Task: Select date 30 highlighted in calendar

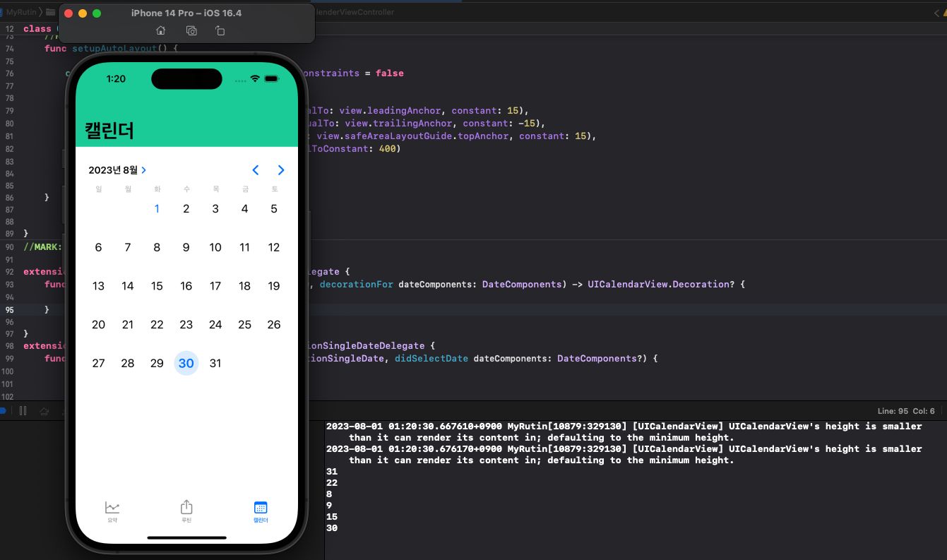Action: pyautogui.click(x=186, y=363)
